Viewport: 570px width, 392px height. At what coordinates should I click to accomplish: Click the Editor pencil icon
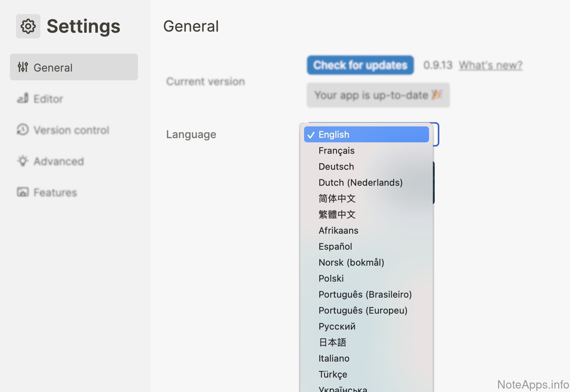click(23, 99)
